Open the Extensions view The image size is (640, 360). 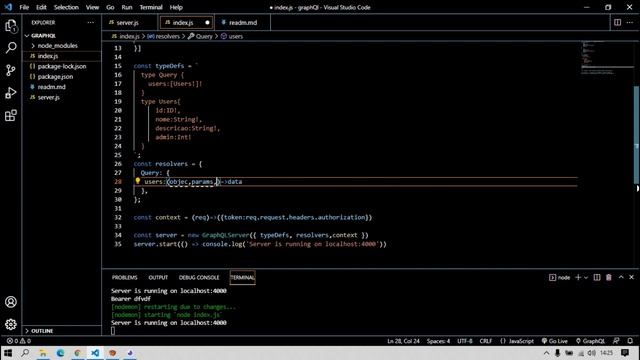coord(11,116)
